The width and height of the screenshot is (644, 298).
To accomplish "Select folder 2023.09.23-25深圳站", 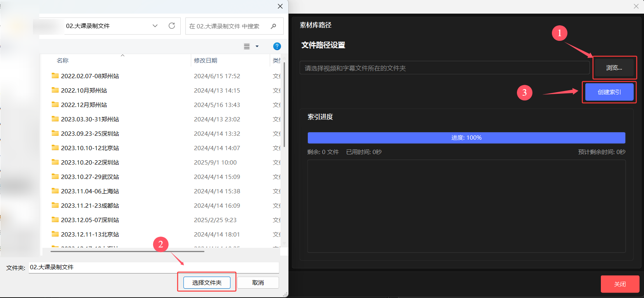I will click(90, 133).
